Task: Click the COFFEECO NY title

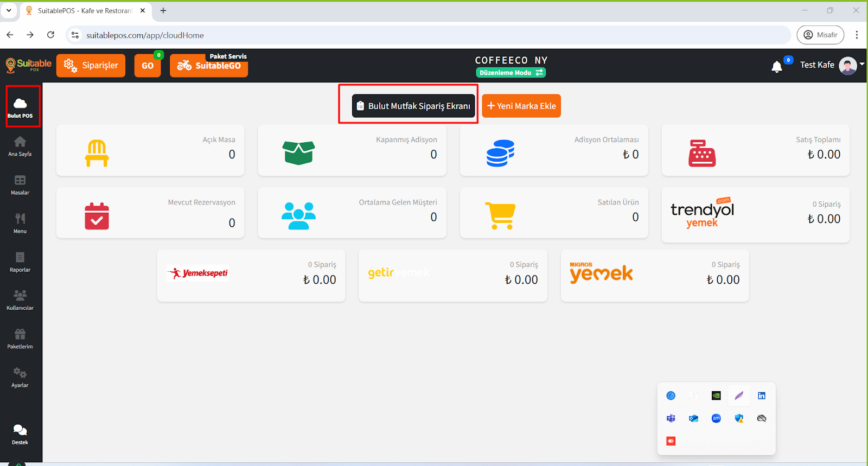Action: click(x=511, y=60)
